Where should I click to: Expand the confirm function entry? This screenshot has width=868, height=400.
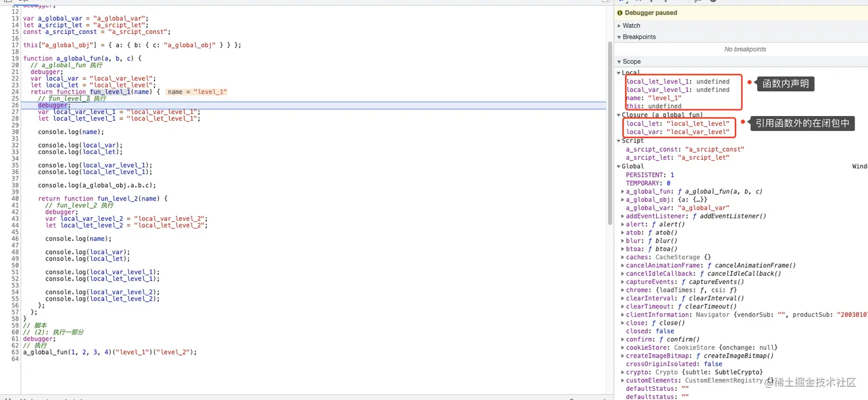(623, 340)
